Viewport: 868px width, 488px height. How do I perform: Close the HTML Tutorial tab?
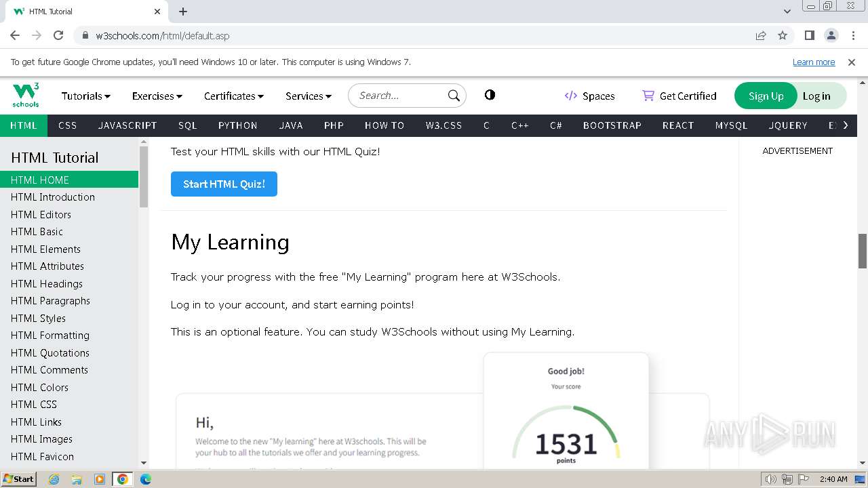[157, 12]
